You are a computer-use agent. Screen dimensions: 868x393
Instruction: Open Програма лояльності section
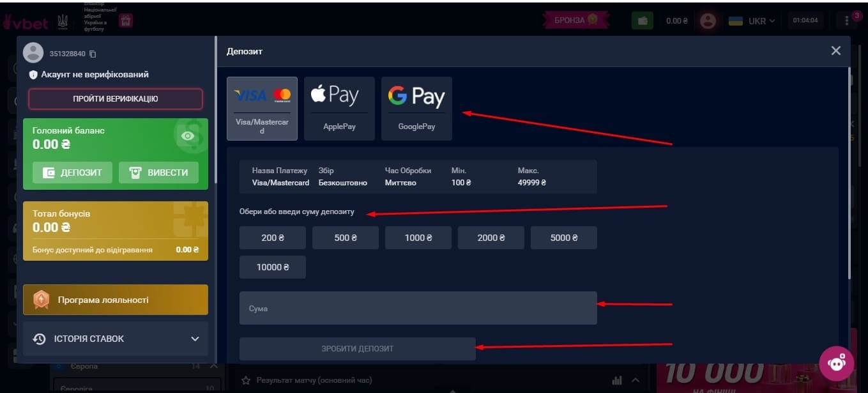tap(116, 300)
